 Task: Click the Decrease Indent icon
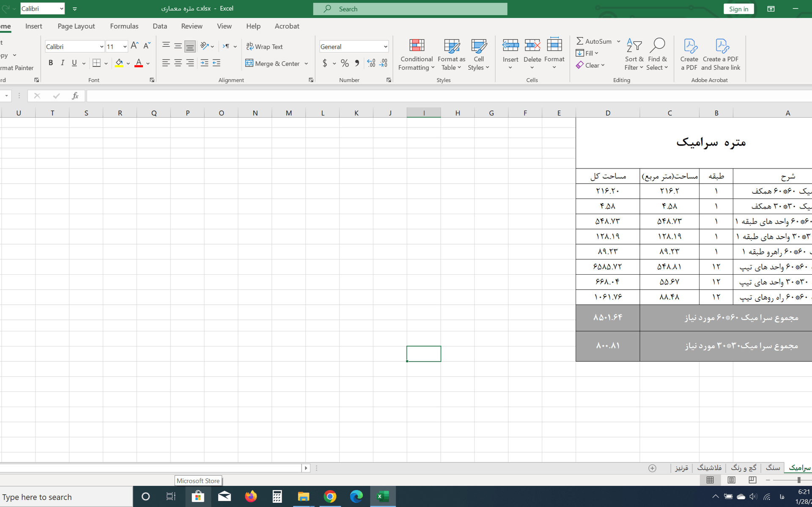coord(217,63)
